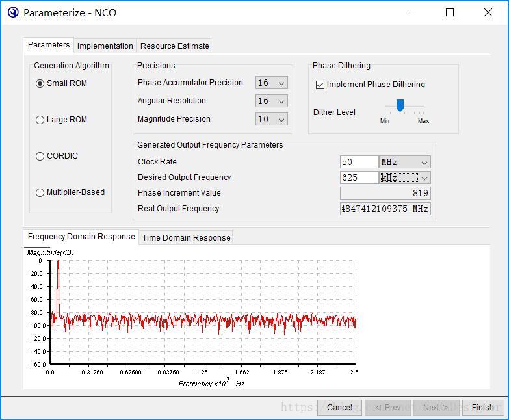Click the Finish button

pyautogui.click(x=483, y=408)
